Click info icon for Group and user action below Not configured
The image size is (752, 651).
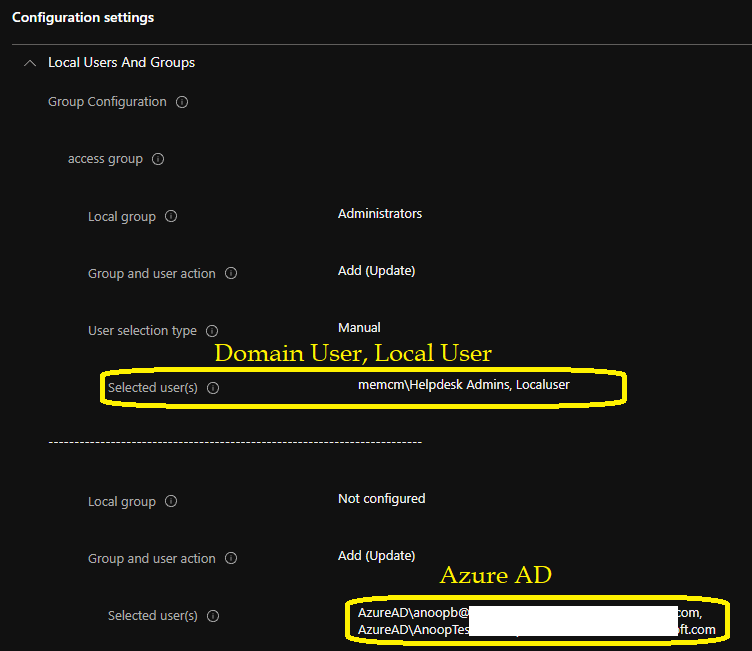[231, 559]
